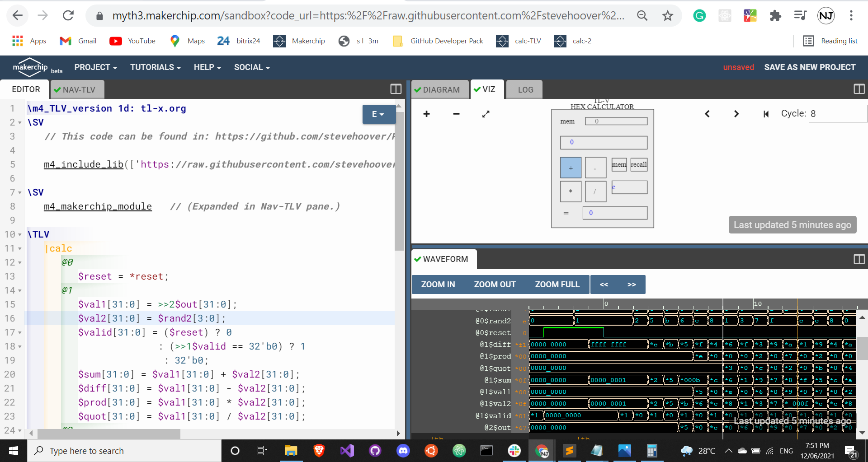
Task: Select calculator multiply operator button
Action: (x=571, y=191)
